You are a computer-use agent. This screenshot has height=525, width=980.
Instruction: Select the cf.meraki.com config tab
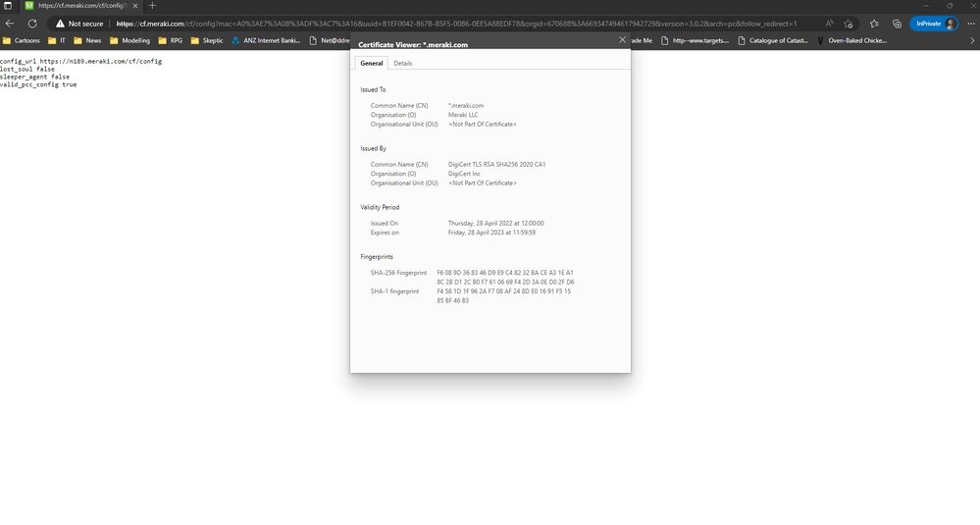coord(81,6)
